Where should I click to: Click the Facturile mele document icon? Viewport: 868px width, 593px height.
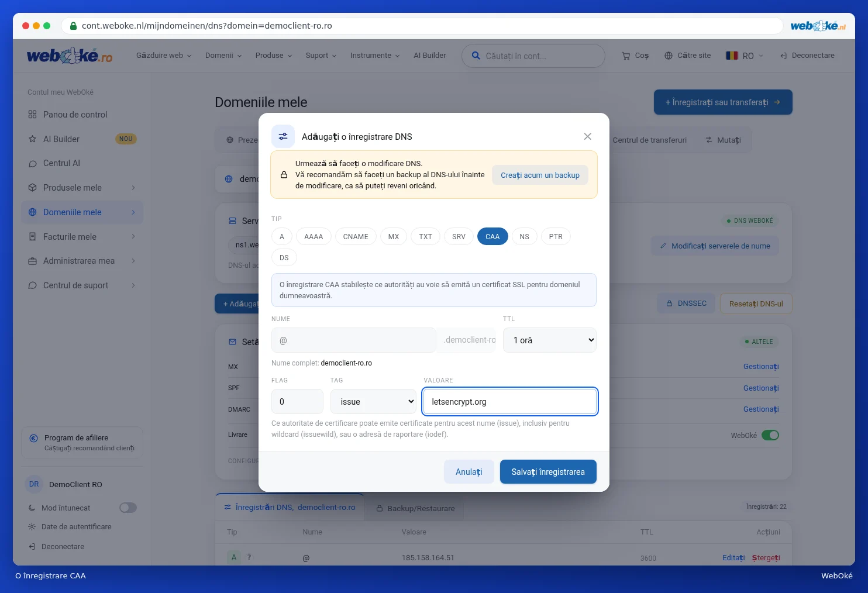32,237
